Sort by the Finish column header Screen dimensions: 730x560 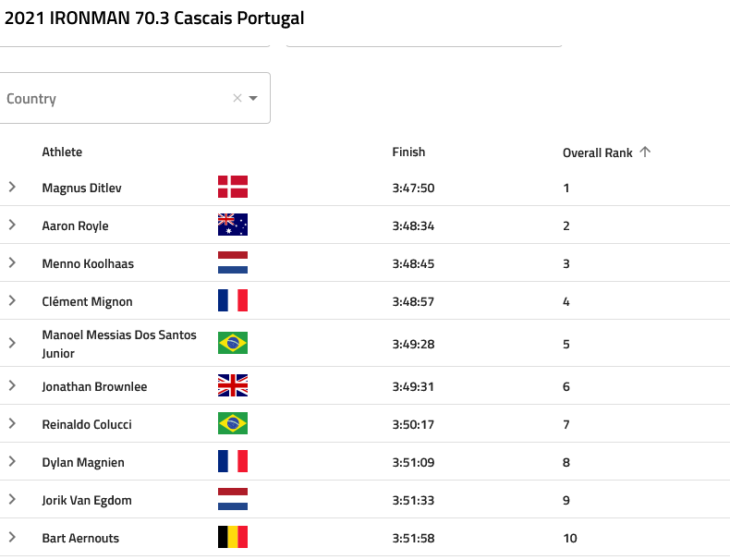[408, 152]
